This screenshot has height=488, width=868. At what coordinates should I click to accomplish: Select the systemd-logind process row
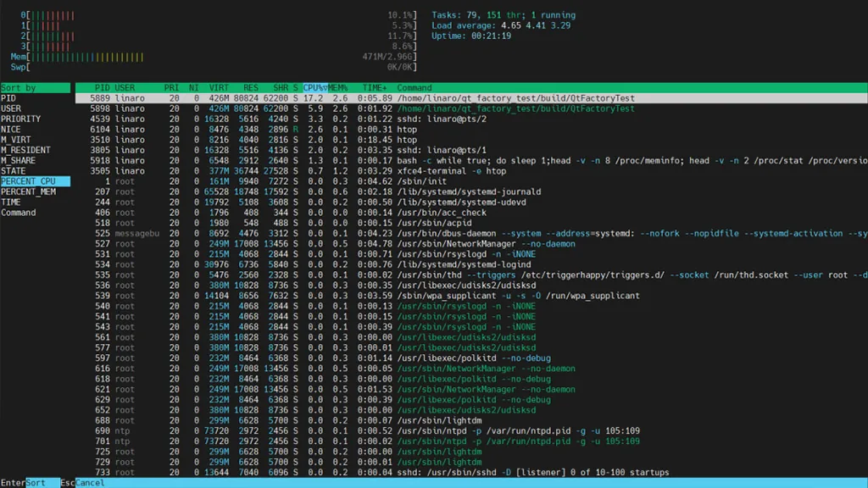pyautogui.click(x=471, y=265)
